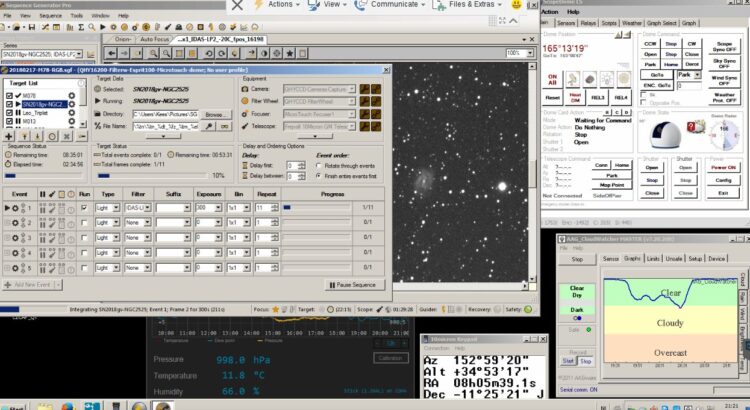
Task: Click the first wrench icon beside Filter Wheel
Action: (364, 101)
